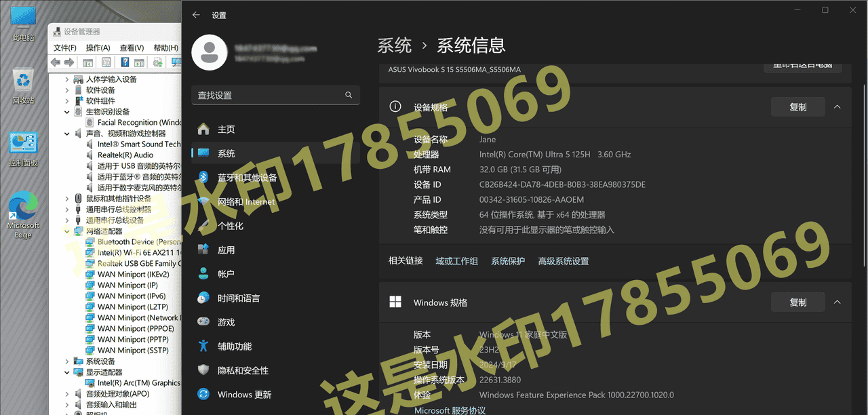The image size is (868, 415).
Task: Click the 查找设置 search field
Action: point(275,94)
